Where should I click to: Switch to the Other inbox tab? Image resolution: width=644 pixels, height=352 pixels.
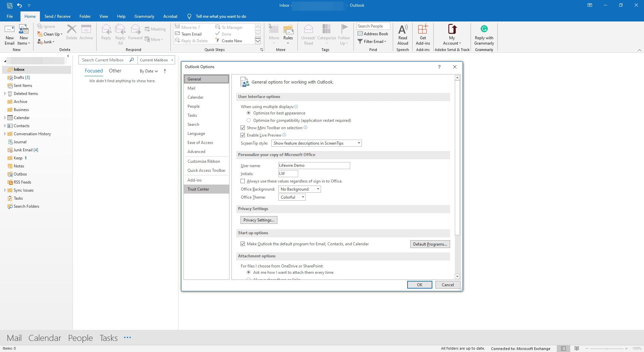(x=115, y=71)
